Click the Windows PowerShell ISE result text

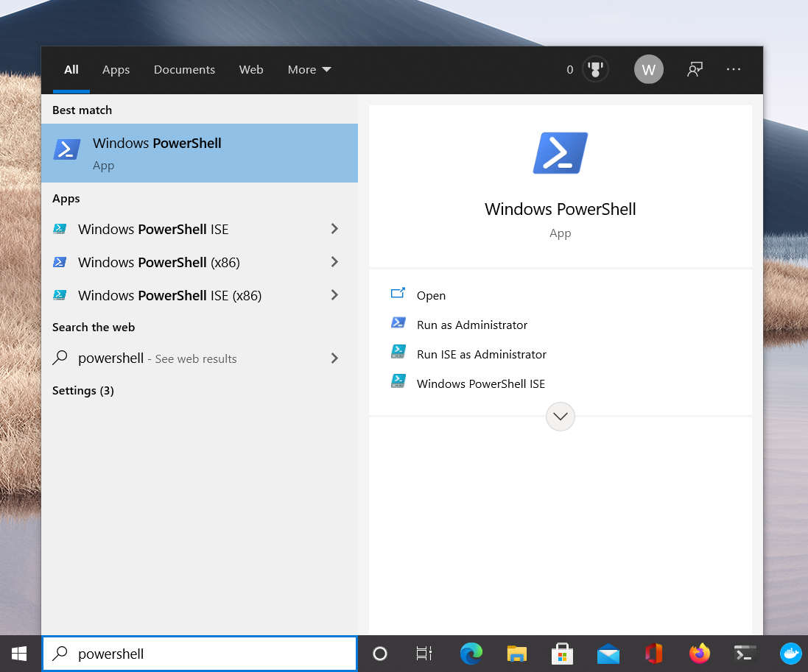[153, 229]
